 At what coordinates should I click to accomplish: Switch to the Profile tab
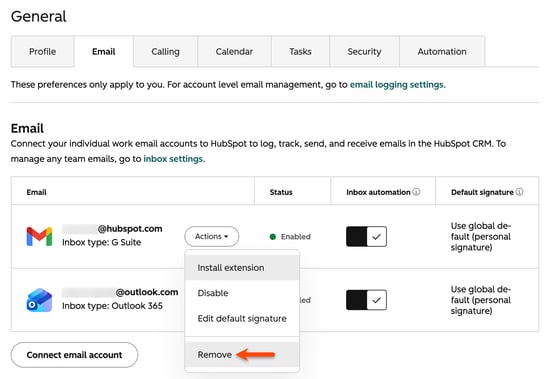point(42,52)
